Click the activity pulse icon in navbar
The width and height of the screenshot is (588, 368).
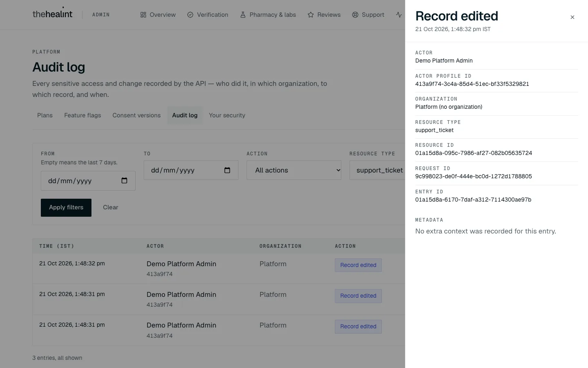[399, 15]
